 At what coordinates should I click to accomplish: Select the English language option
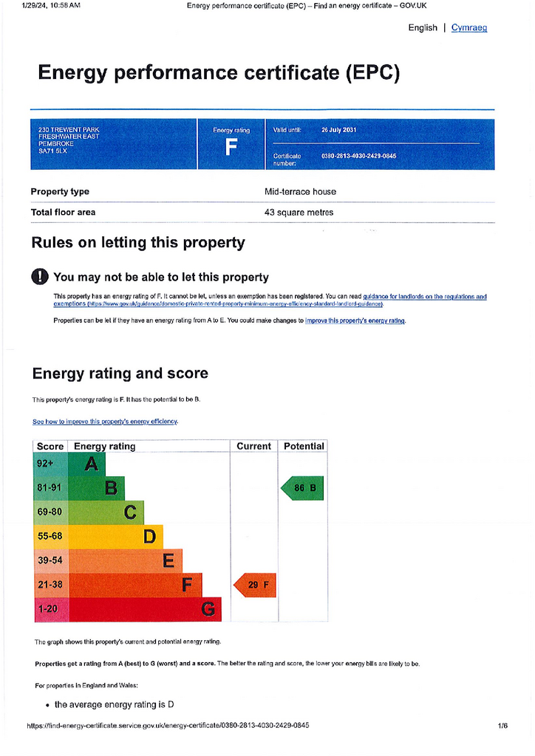423,28
